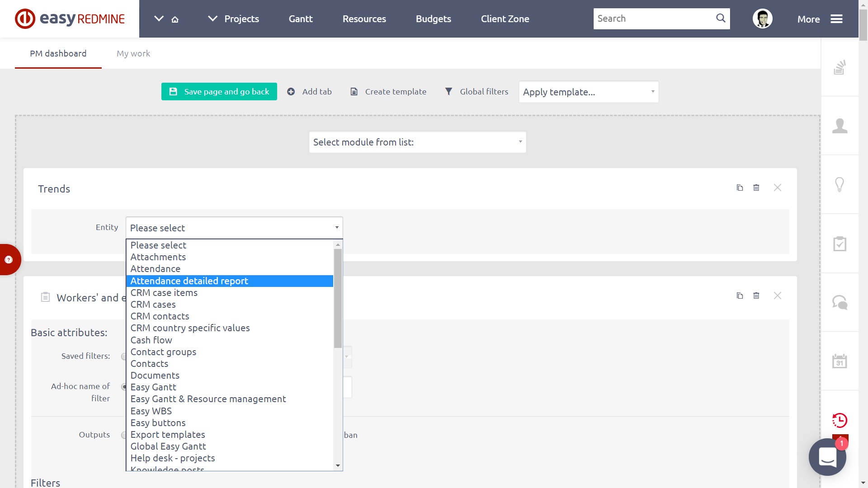868x488 pixels.
Task: Open the lightbulb sidebar icon
Action: (840, 184)
